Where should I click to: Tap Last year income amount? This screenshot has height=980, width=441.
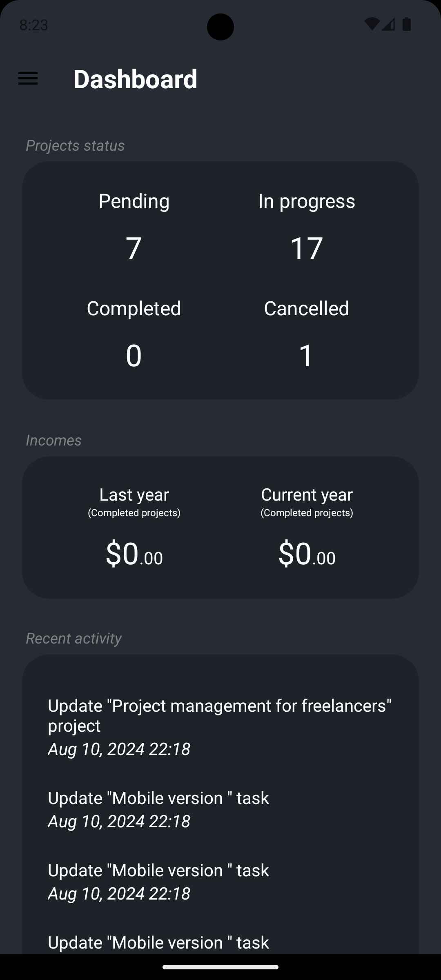134,554
